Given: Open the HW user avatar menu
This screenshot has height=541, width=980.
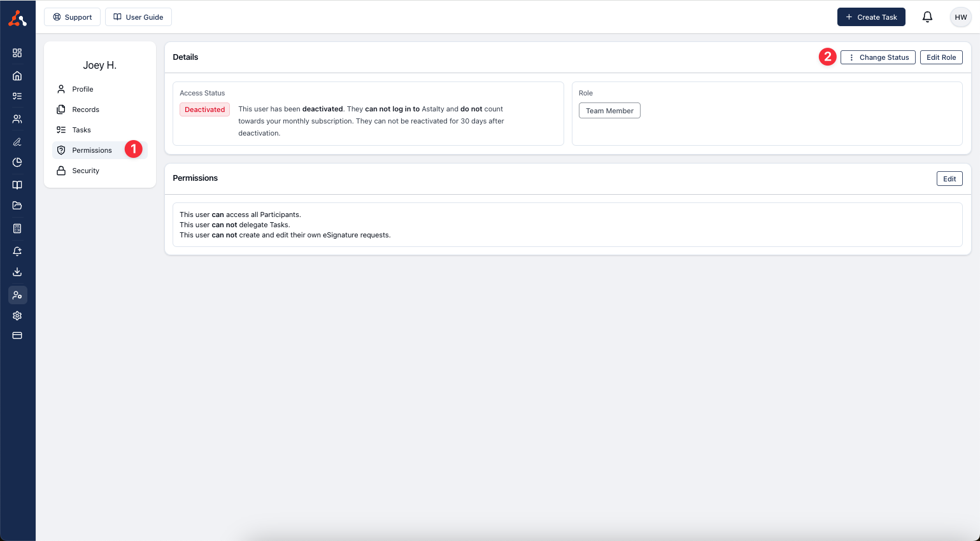Looking at the screenshot, I should [x=960, y=17].
